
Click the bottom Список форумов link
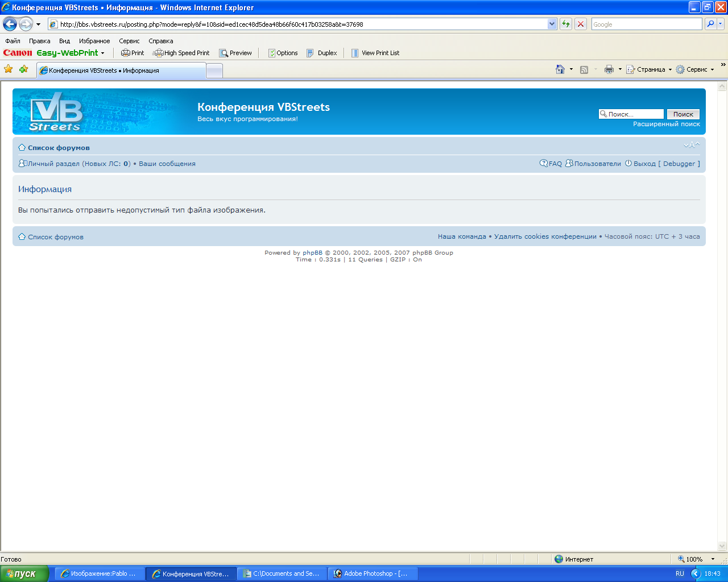click(56, 237)
